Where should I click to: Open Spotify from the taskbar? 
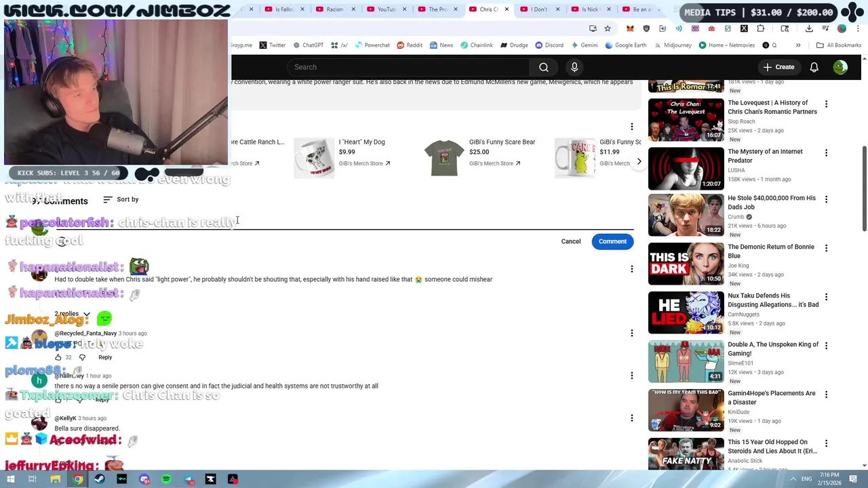(x=166, y=479)
